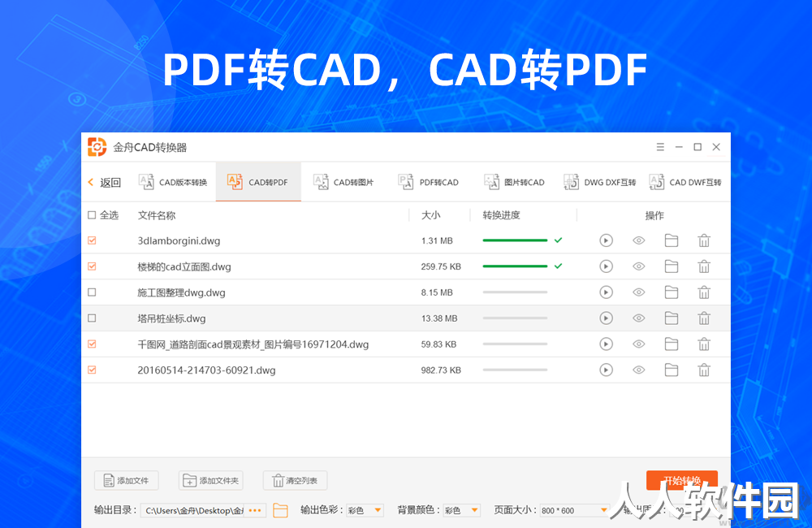This screenshot has width=812, height=528.
Task: Toggle the 全选 select-all checkbox
Action: 92,215
